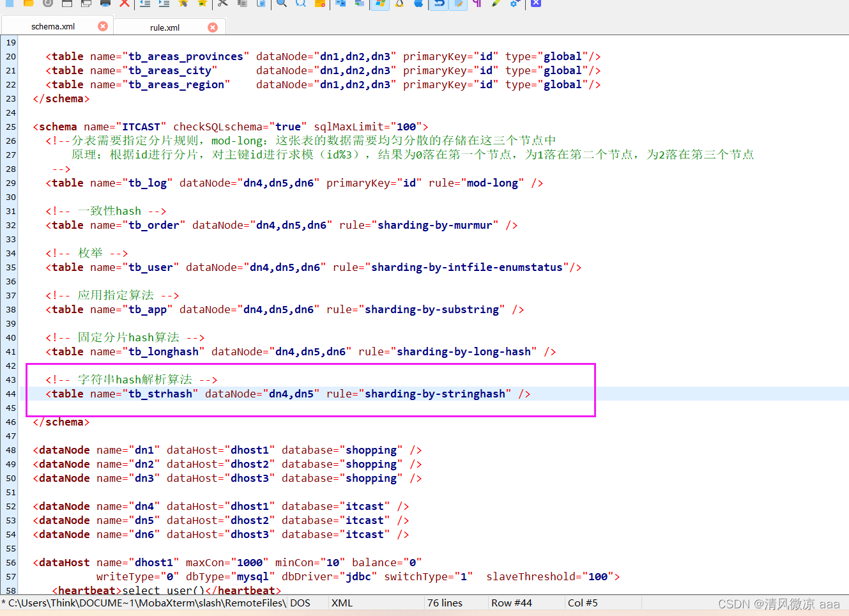The width and height of the screenshot is (849, 616).
Task: Click the tb_app sharding-by-substring line
Action: [x=284, y=309]
